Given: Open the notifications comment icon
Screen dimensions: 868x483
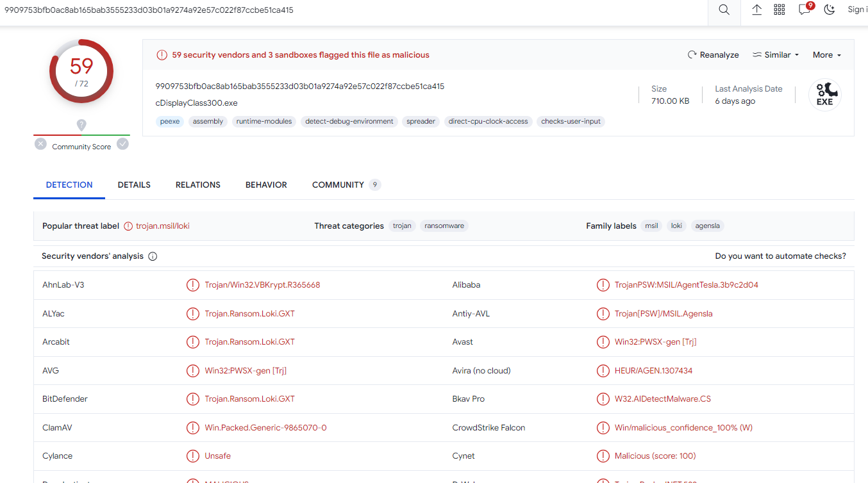Looking at the screenshot, I should tap(805, 10).
